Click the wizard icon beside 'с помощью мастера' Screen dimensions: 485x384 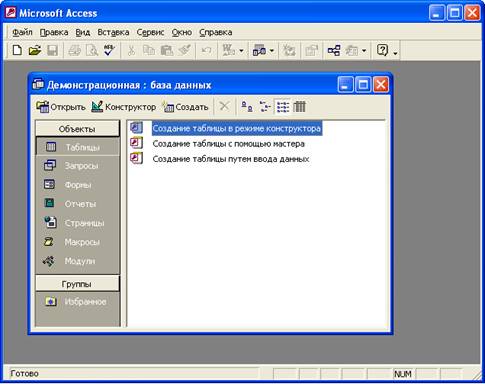(137, 143)
